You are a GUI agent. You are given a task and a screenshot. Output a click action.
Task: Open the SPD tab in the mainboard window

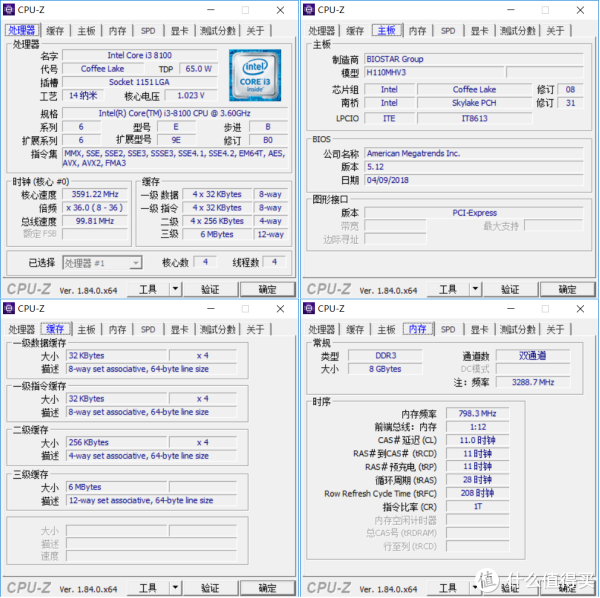[448, 31]
